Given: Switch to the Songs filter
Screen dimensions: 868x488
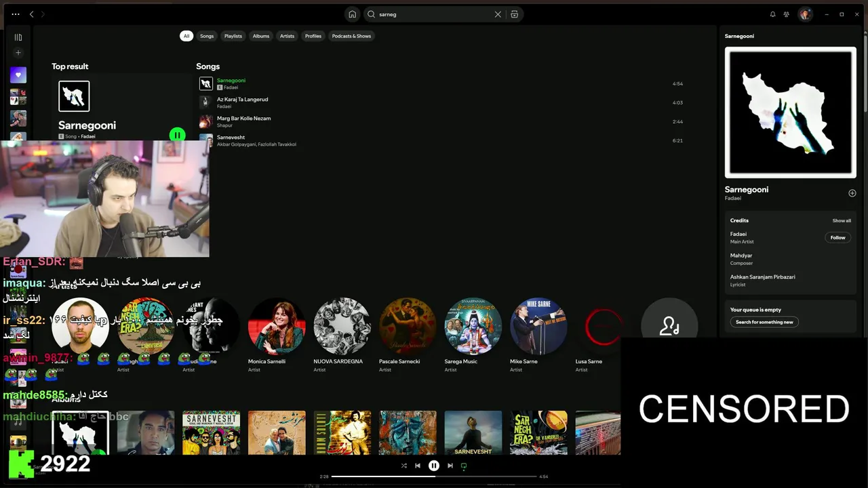Looking at the screenshot, I should coord(207,36).
